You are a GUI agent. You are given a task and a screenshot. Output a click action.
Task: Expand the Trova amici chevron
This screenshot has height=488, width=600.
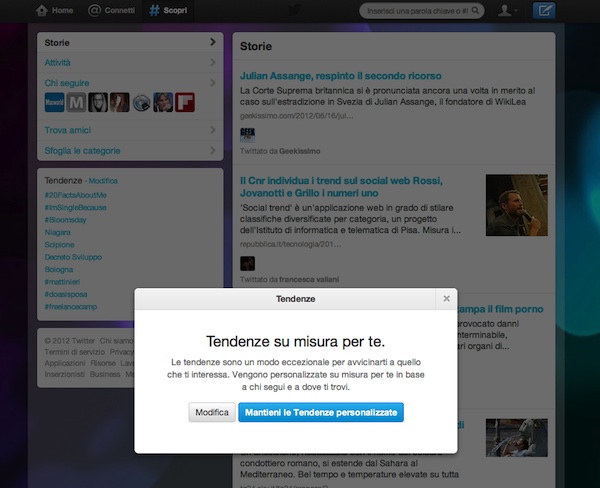pyautogui.click(x=213, y=130)
